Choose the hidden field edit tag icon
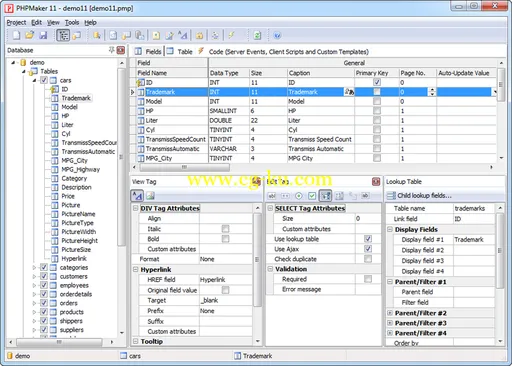This screenshot has width=512, height=366. click(x=366, y=196)
